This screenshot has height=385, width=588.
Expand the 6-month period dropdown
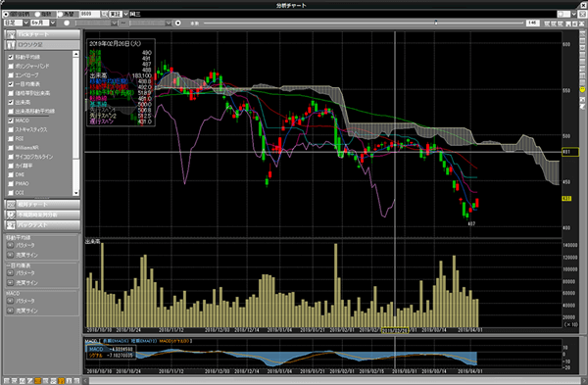click(x=53, y=23)
